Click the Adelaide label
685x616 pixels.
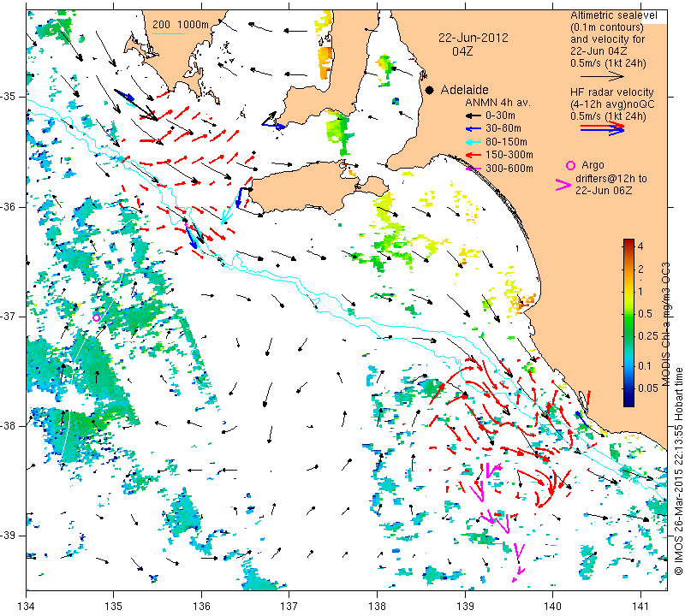[464, 90]
